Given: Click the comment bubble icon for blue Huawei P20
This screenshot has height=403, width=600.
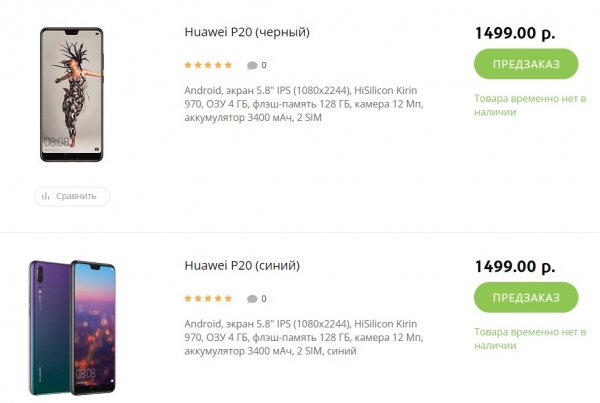Looking at the screenshot, I should [252, 299].
